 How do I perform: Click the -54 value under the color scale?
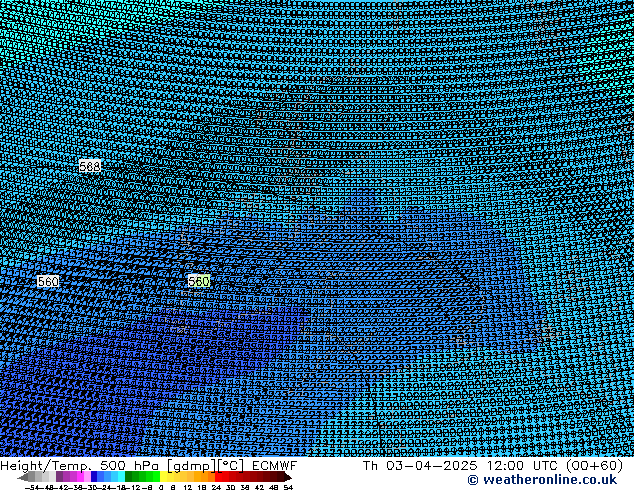32,487
